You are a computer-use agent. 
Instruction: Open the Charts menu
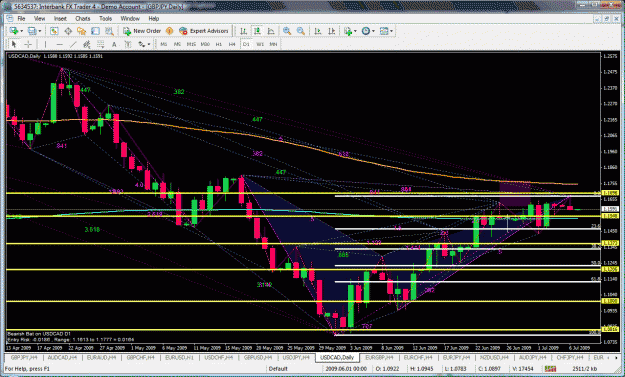(83, 18)
